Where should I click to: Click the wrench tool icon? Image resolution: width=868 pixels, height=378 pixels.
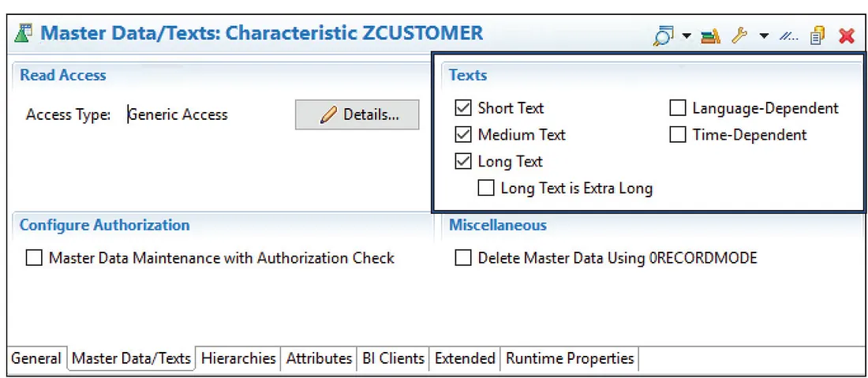click(739, 36)
